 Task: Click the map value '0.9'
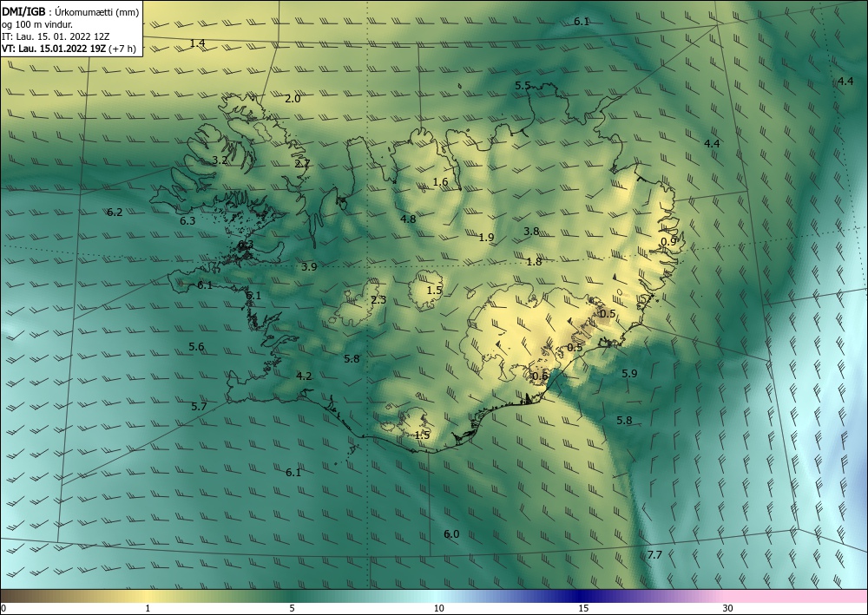click(x=668, y=242)
